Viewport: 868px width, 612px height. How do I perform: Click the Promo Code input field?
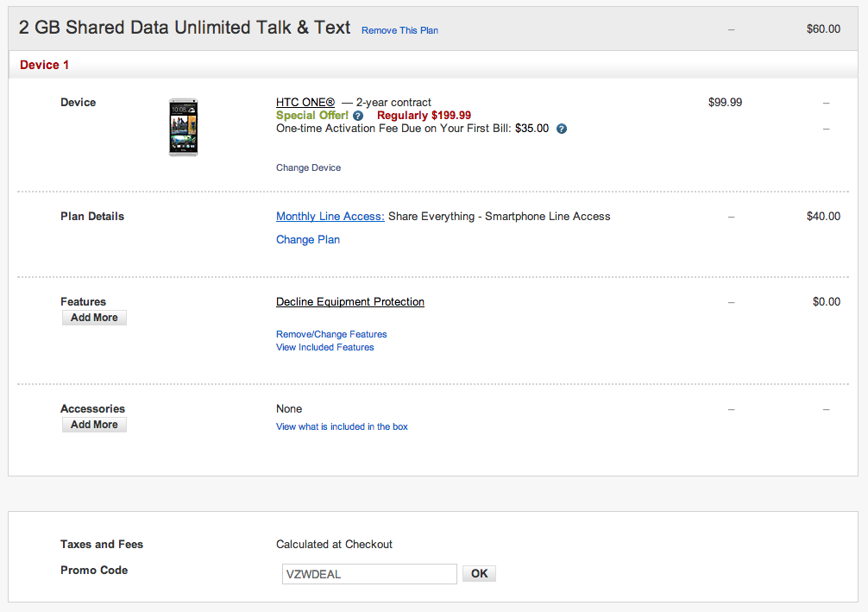(369, 574)
